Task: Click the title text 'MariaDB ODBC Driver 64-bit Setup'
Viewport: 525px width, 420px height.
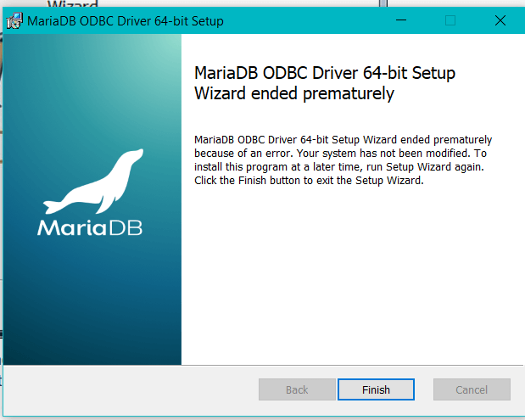Action: pyautogui.click(x=126, y=21)
